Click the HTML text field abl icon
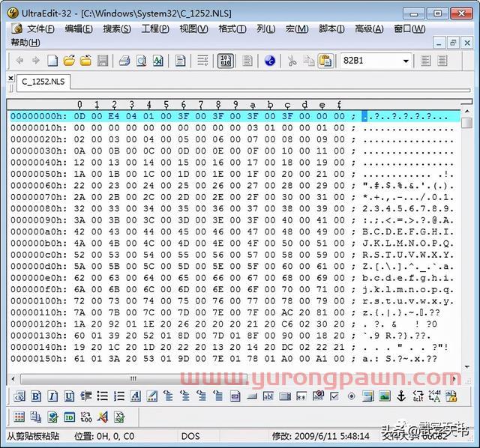 click(x=268, y=396)
